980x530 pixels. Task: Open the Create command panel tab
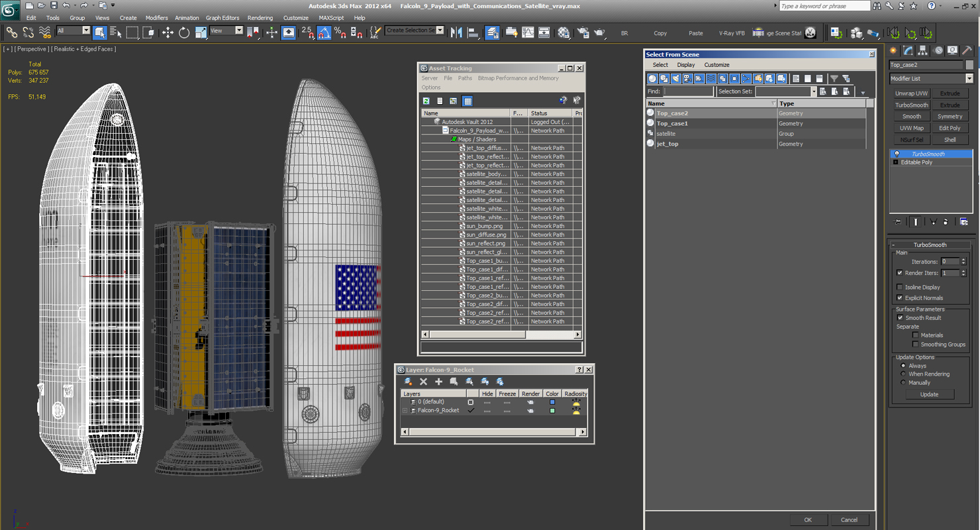point(894,50)
